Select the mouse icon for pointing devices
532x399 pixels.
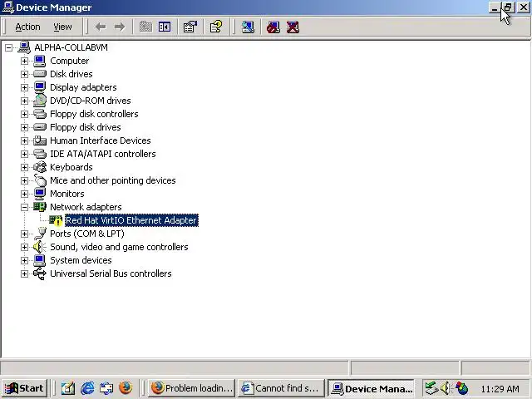point(40,180)
